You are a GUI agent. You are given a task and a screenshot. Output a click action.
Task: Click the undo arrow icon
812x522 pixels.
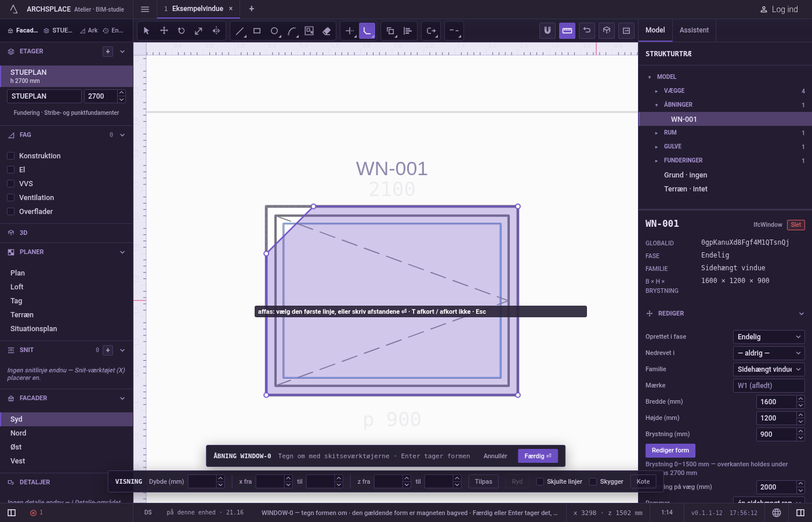tap(587, 31)
